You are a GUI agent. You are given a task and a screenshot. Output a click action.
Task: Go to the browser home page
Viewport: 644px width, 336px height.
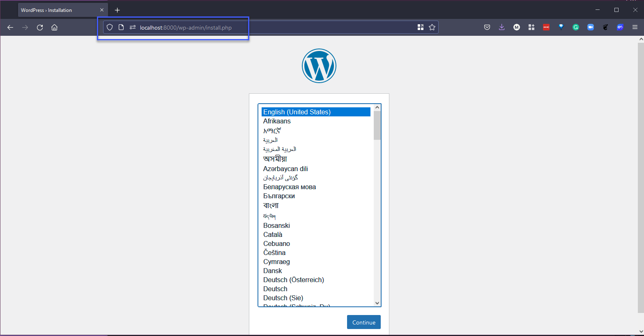[54, 28]
